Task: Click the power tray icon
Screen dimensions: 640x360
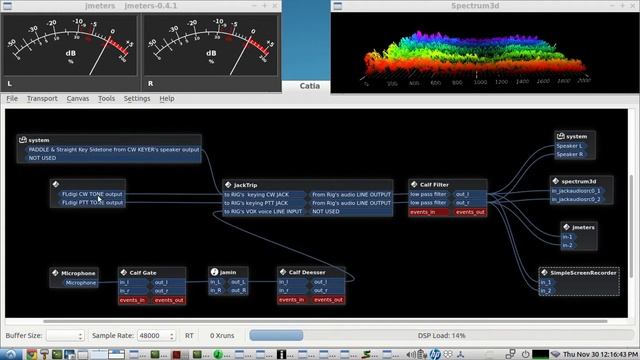Action: click(x=525, y=354)
